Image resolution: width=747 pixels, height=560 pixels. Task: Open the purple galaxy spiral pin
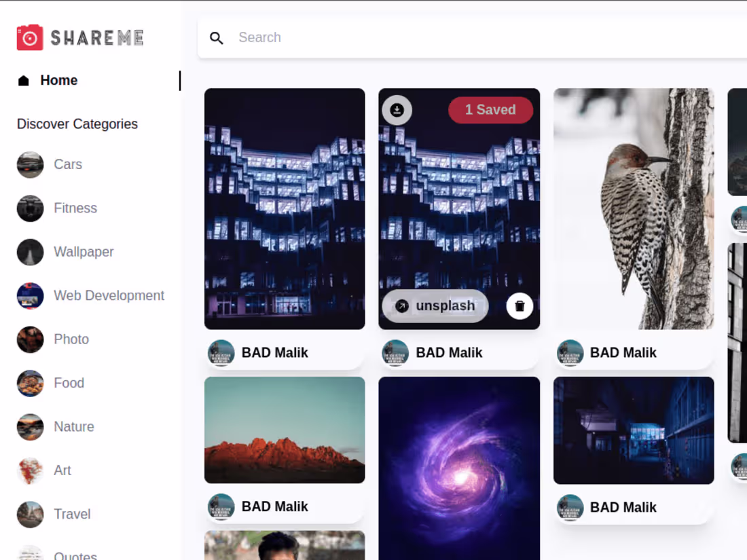coord(459,468)
